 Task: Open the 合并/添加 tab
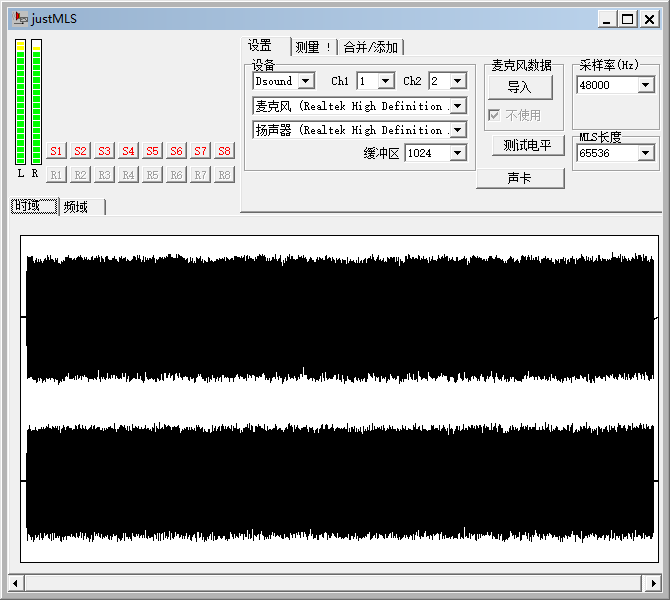[370, 47]
